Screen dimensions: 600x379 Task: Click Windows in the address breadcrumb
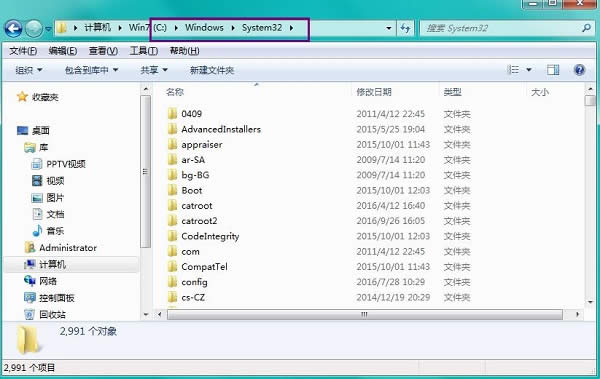pyautogui.click(x=204, y=28)
